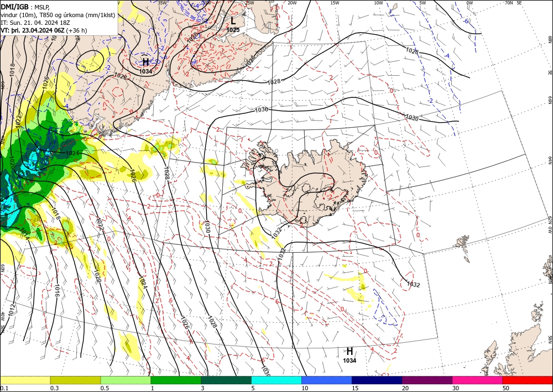Click the '35W' longitude label
Viewport: 553px width, 392px height.
click(162, 3)
